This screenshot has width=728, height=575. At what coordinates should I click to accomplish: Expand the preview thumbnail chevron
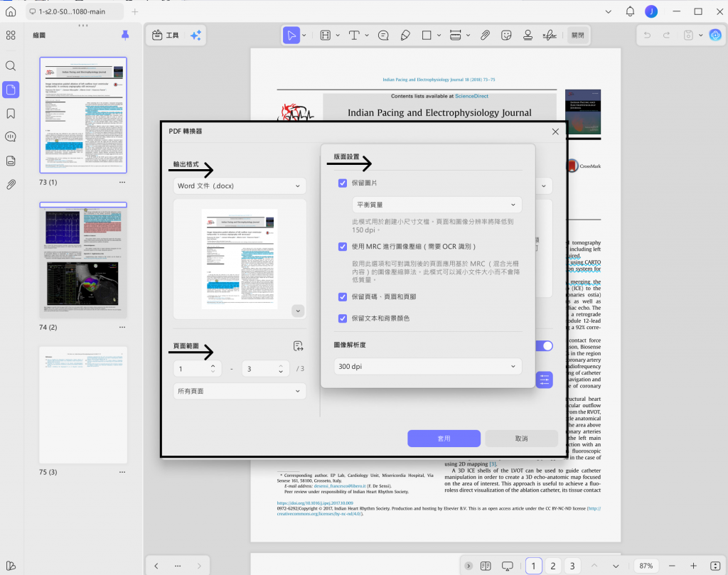point(298,311)
